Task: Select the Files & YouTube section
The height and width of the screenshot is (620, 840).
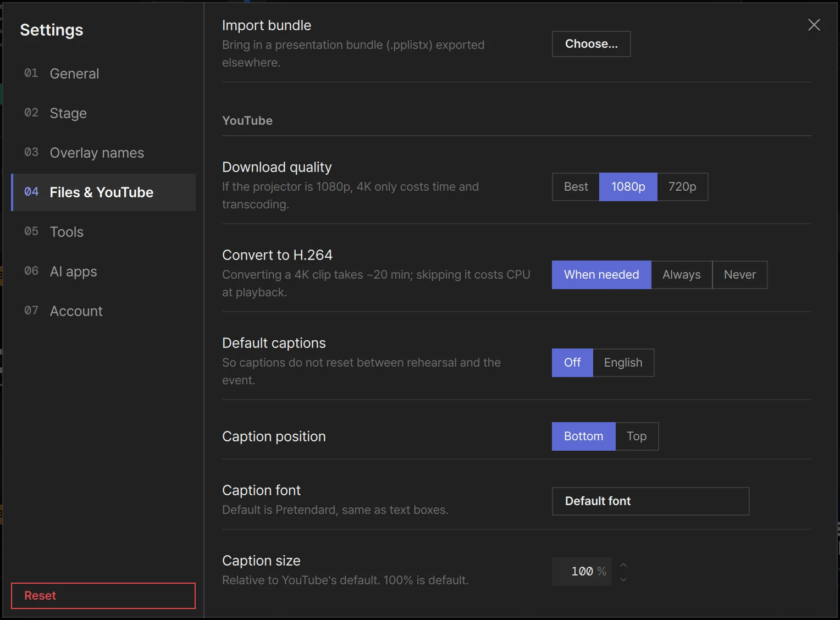Action: [x=103, y=192]
